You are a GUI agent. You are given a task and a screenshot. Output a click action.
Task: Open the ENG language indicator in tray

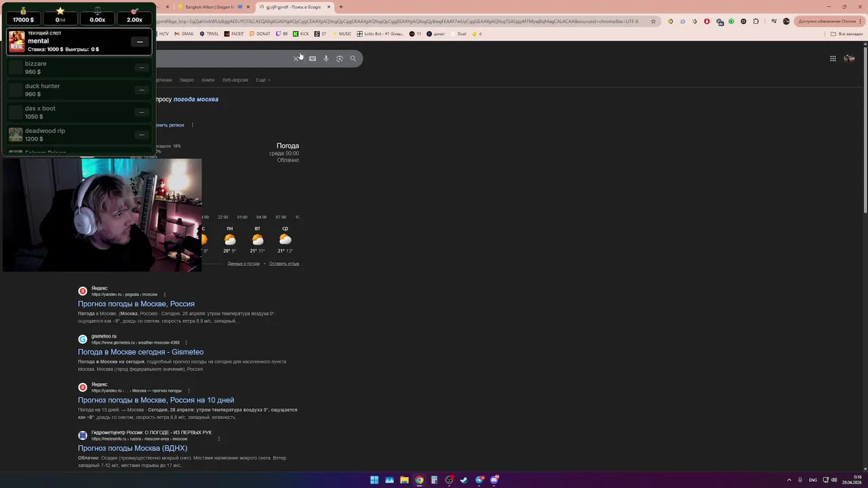813,480
